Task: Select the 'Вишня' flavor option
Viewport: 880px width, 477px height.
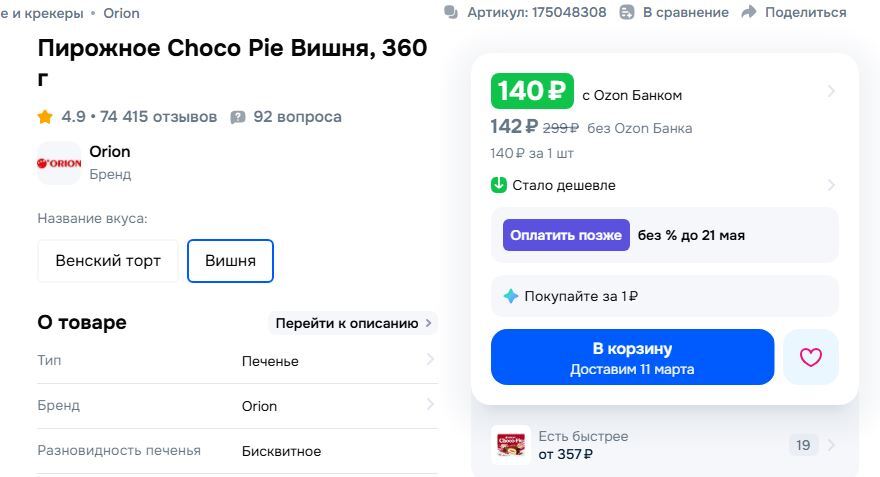Action: click(x=230, y=261)
